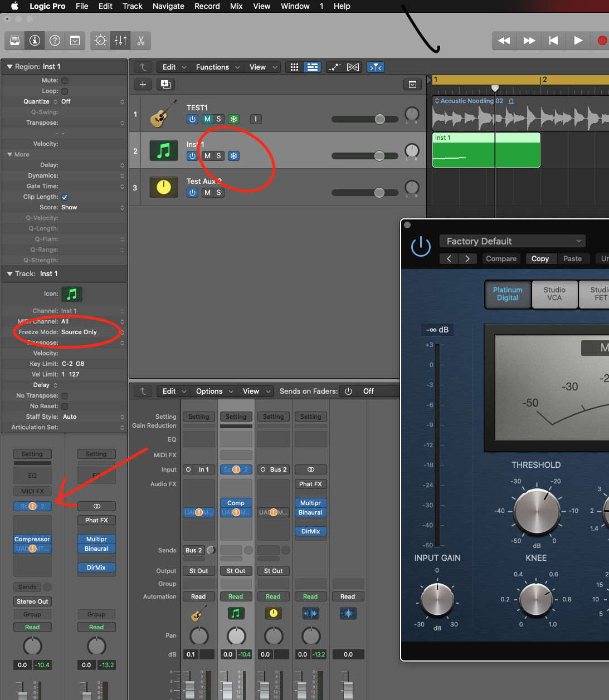Adjust the TEST1 track volume slider
The height and width of the screenshot is (700, 609).
[x=380, y=119]
